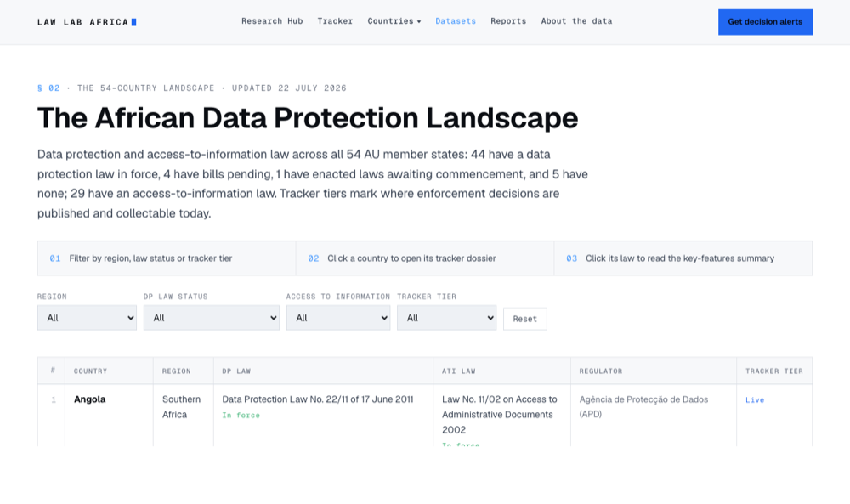
Task: Go to the Tracker page
Action: coord(335,21)
